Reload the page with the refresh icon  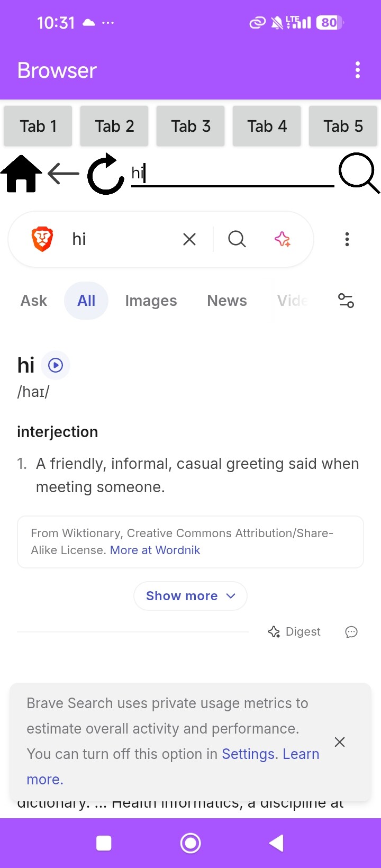105,174
